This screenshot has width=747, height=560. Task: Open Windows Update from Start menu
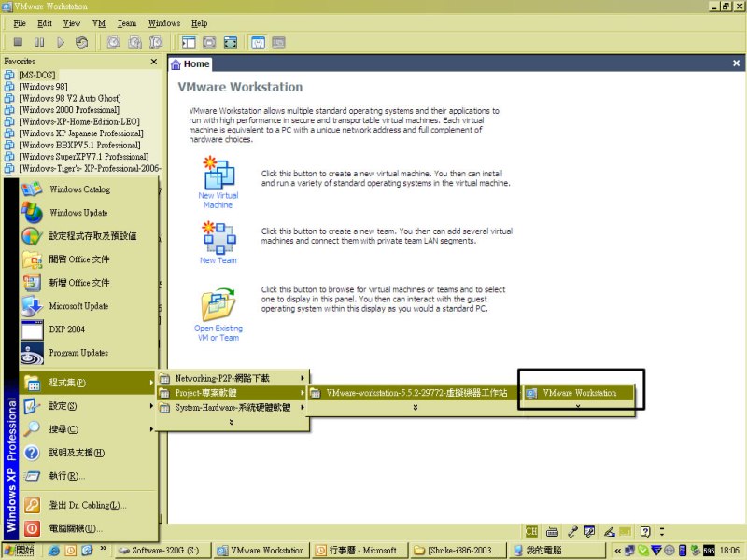[88, 213]
